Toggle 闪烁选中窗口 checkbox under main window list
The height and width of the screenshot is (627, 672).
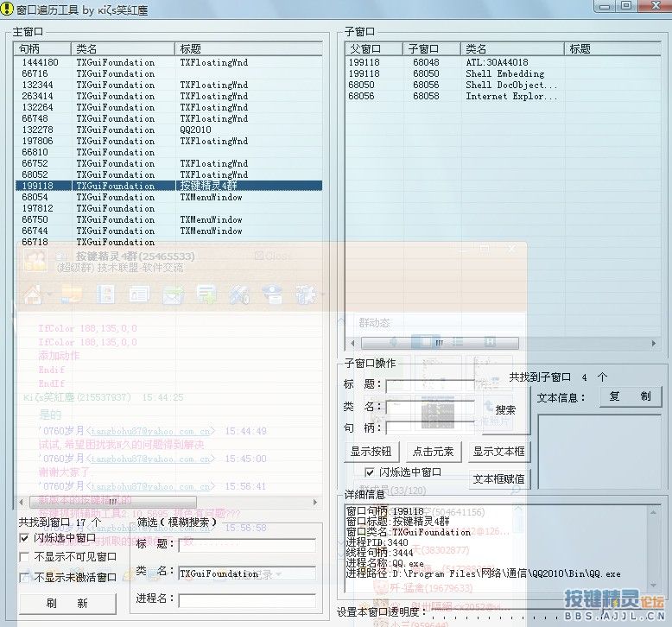[25, 538]
